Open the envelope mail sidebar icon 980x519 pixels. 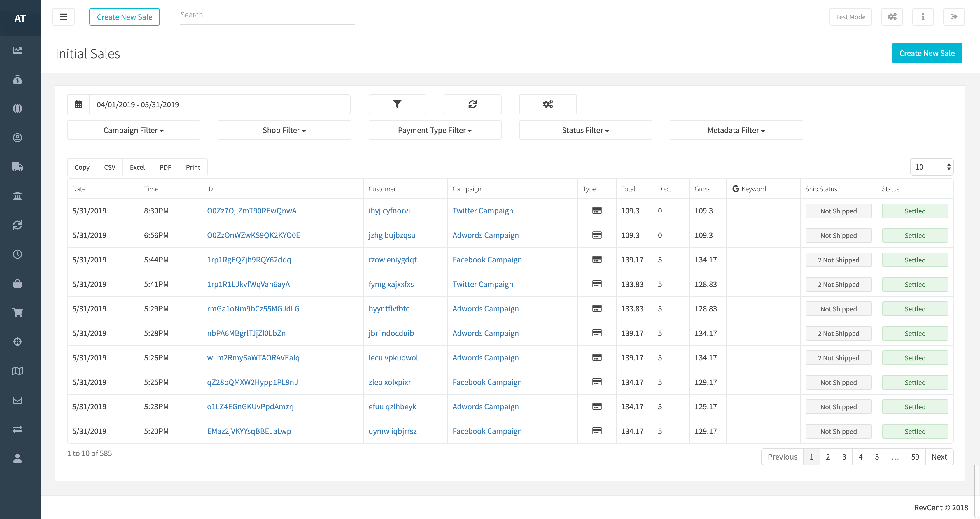[x=17, y=400]
